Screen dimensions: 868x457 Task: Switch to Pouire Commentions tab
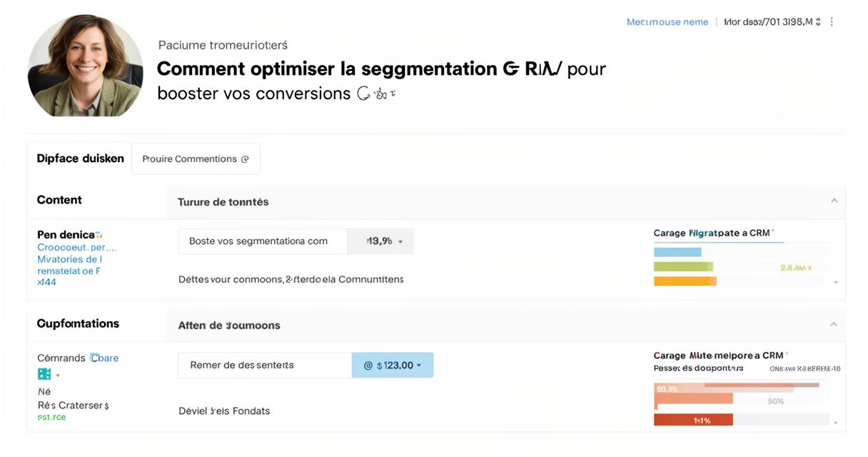[x=196, y=159]
